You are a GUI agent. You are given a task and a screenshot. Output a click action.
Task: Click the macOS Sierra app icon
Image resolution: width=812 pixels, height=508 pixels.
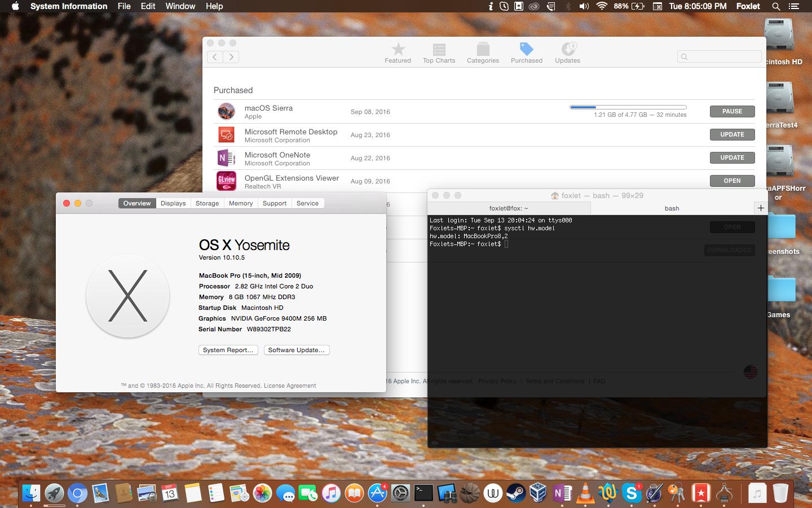click(x=226, y=111)
